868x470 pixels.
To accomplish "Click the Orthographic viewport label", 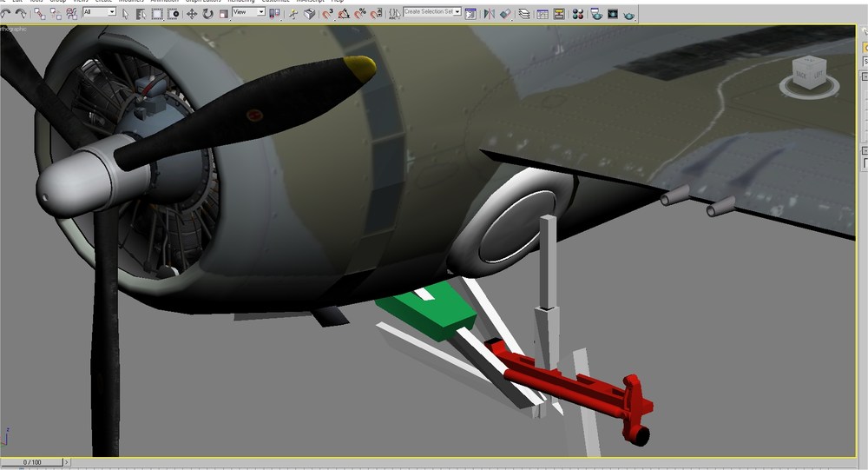I will pos(12,30).
